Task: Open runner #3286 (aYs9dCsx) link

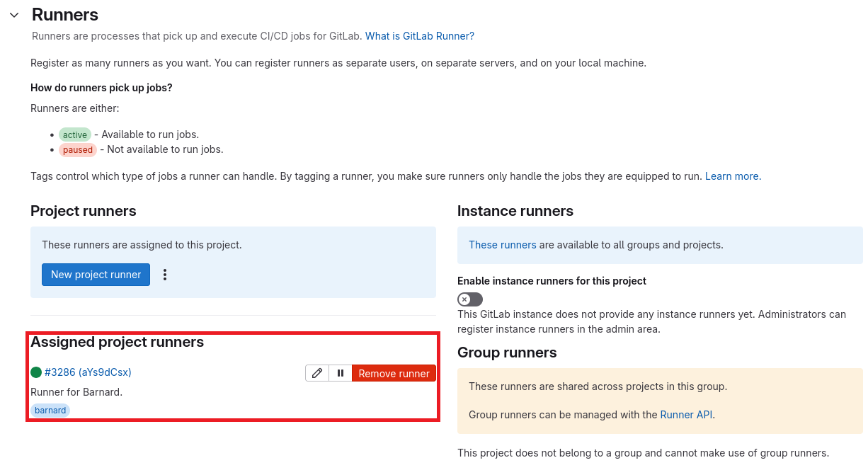Action: click(x=88, y=372)
